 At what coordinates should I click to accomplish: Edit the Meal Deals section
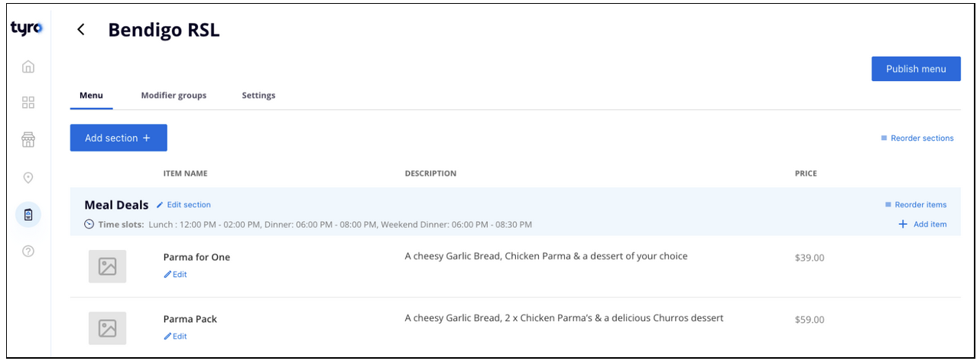click(184, 205)
